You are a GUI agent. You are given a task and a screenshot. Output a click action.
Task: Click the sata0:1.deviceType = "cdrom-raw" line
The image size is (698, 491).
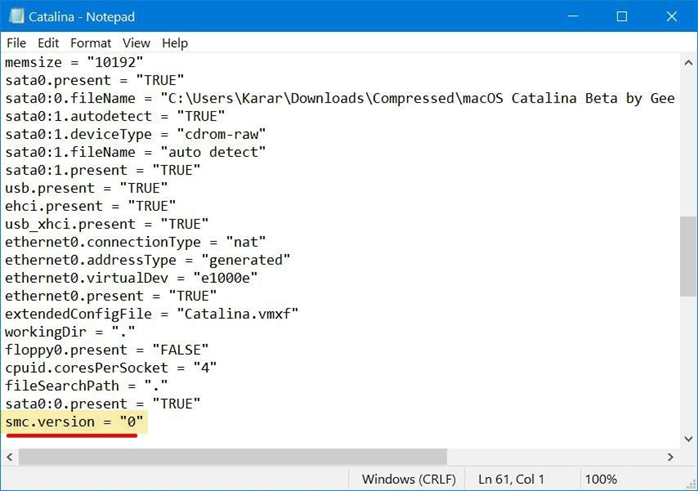click(x=135, y=134)
